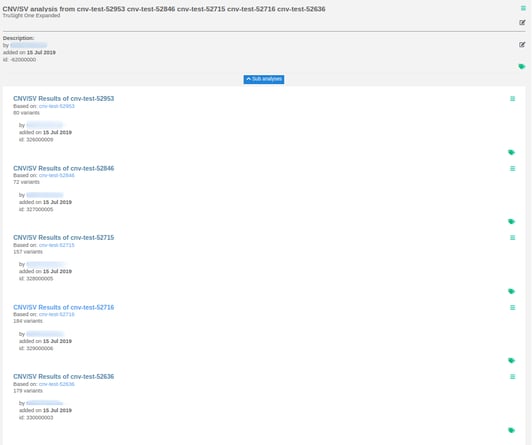Open menu icon for cnv-test-52716 results
This screenshot has height=445, width=532.
(x=512, y=308)
